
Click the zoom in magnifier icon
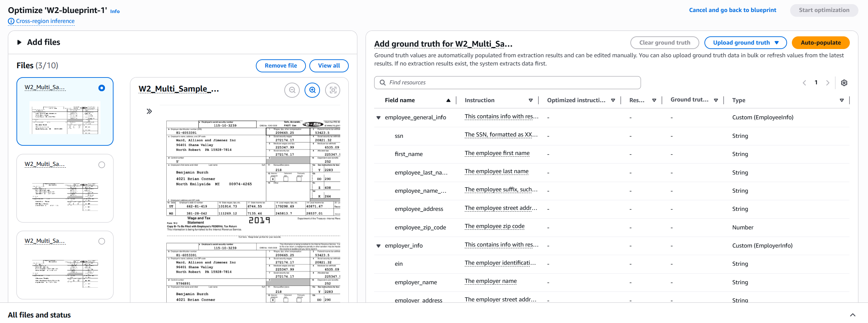[312, 90]
